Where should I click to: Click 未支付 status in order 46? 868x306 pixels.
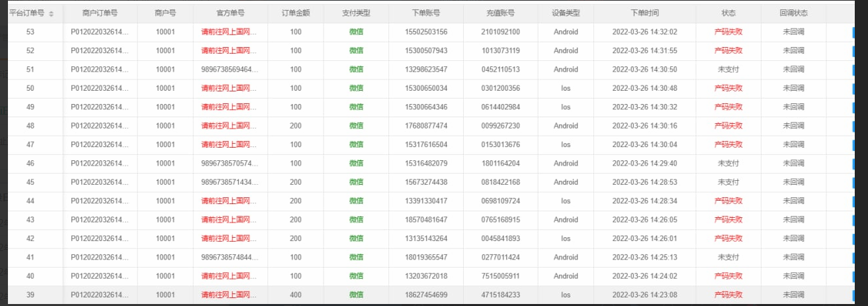[x=728, y=164]
